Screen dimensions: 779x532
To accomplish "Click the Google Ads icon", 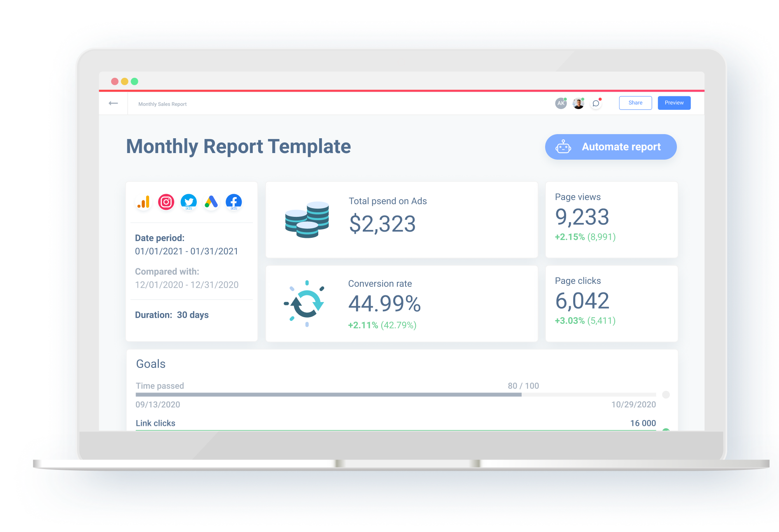I will click(x=211, y=202).
